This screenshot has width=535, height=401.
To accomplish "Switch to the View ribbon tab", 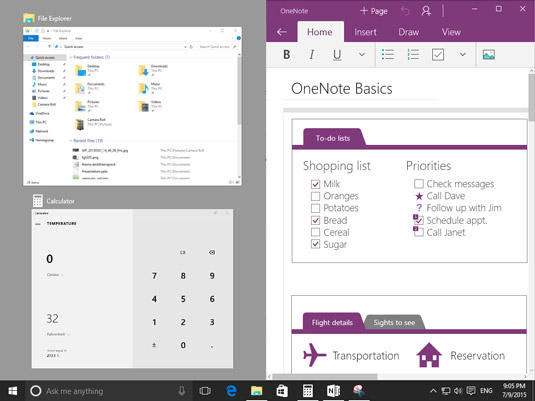I will 451,32.
